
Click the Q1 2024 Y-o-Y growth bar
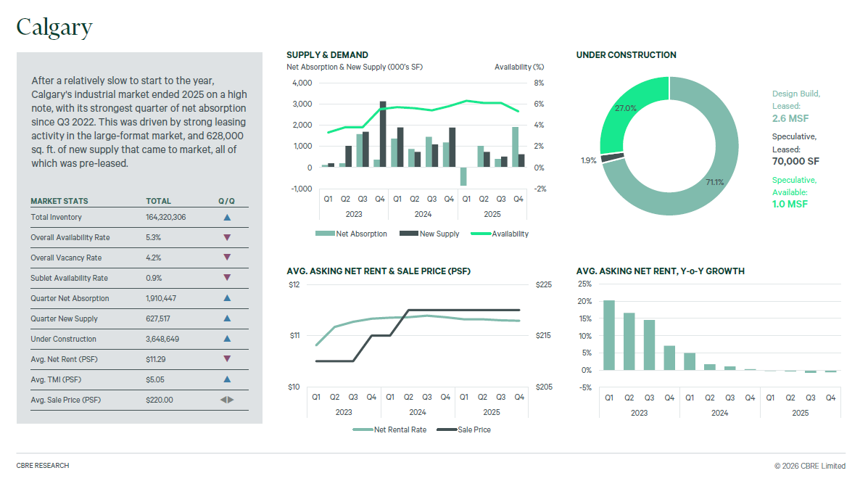(x=690, y=361)
